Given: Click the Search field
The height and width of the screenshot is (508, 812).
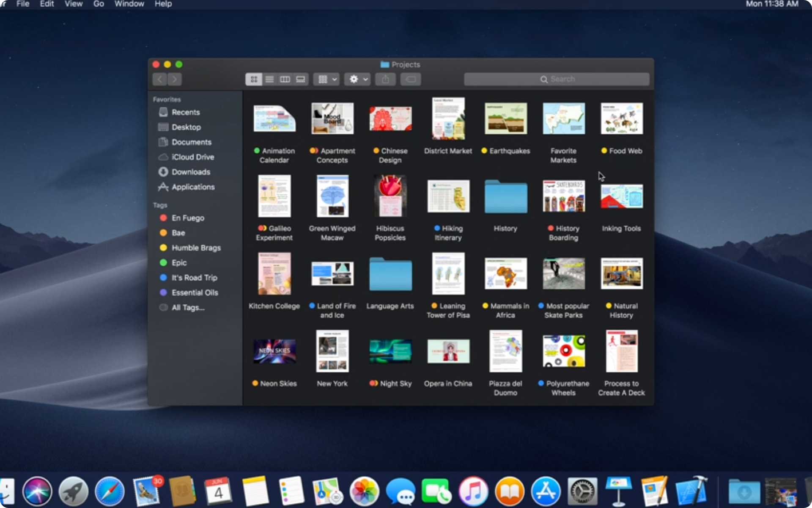Looking at the screenshot, I should pyautogui.click(x=557, y=79).
